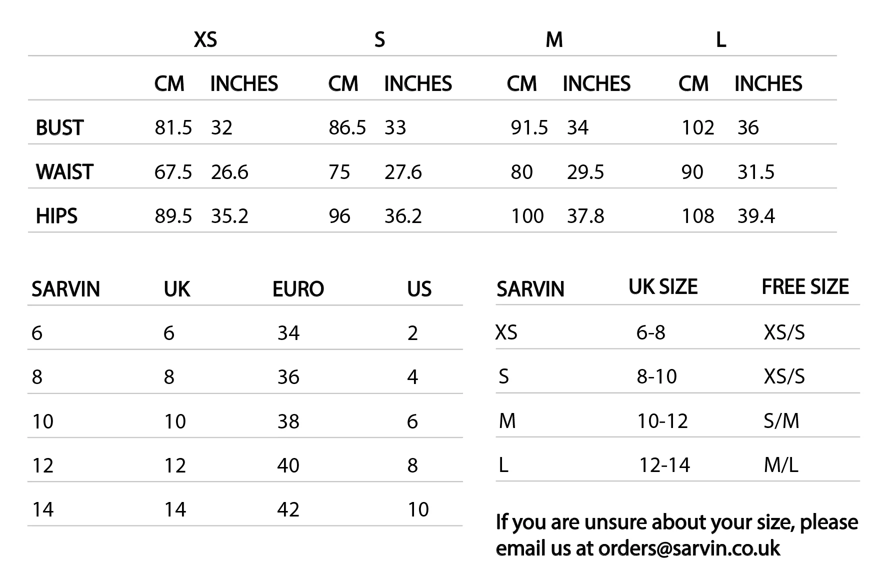The width and height of the screenshot is (888, 588).
Task: Select the BUST row label
Action: [59, 128]
